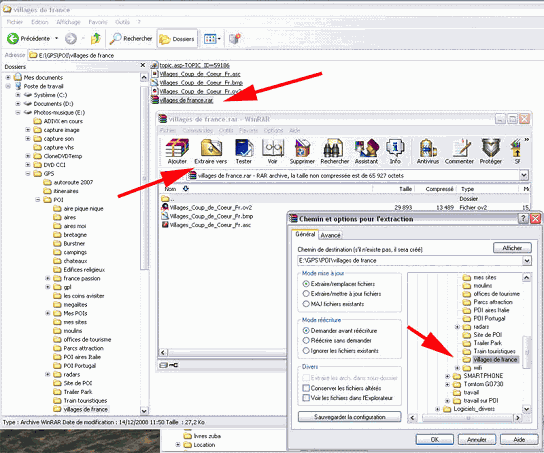The height and width of the screenshot is (453, 544).
Task: Open the Explorer Favoris menu
Action: pos(98,22)
